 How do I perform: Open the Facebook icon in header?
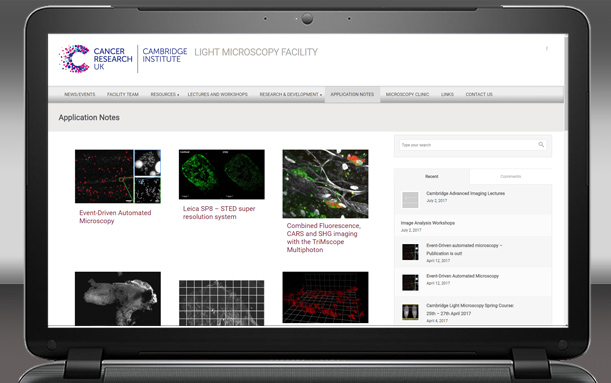(547, 49)
